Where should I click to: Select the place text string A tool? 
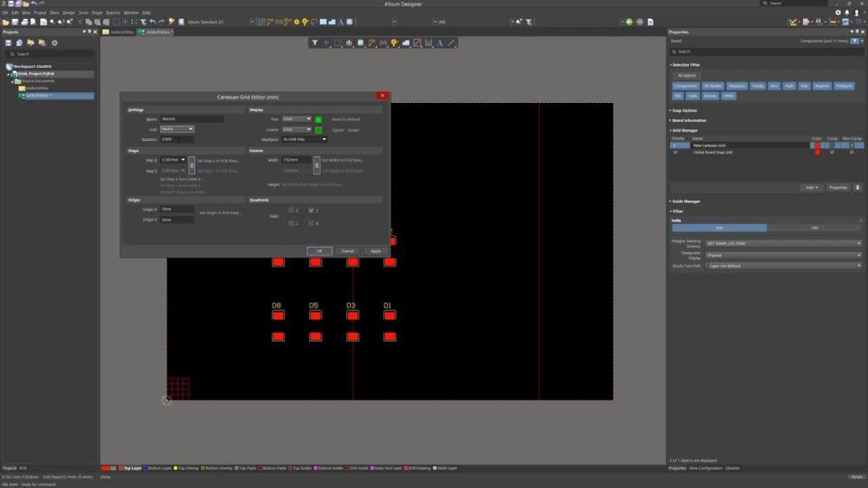coord(439,42)
